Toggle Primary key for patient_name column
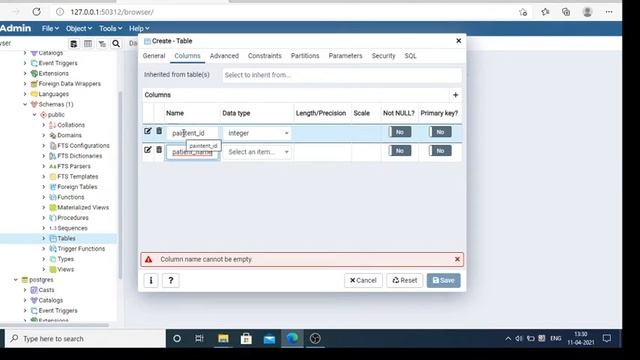 [x=440, y=151]
